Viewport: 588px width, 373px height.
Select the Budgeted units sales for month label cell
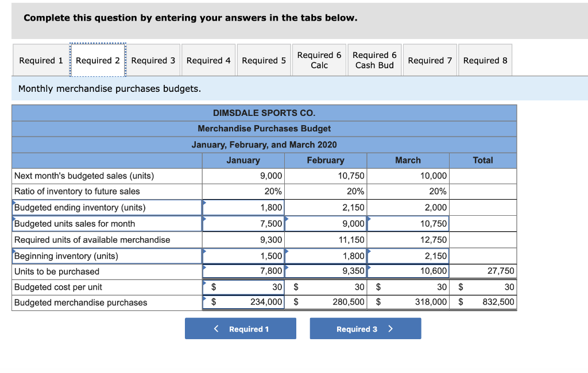pos(107,224)
